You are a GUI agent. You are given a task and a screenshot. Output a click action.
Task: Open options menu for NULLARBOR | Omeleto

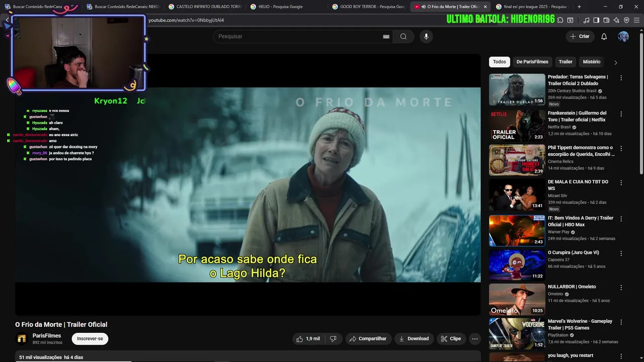[621, 288]
